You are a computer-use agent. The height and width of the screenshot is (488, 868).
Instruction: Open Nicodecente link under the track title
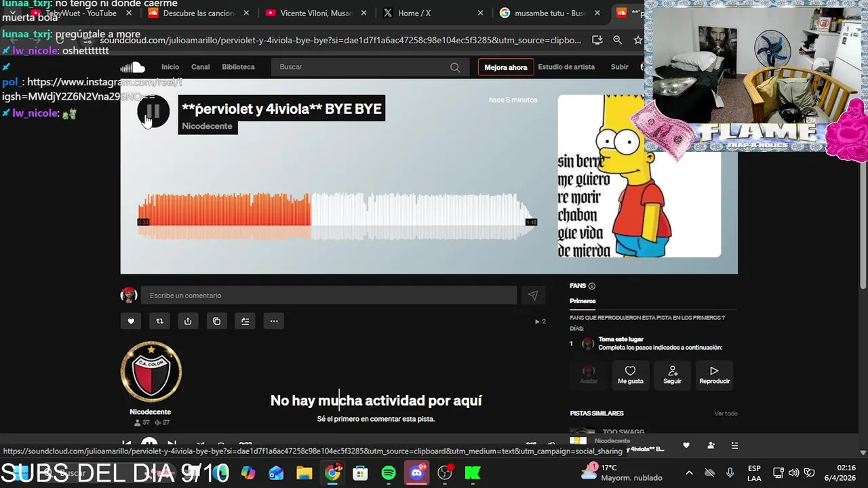click(x=207, y=126)
